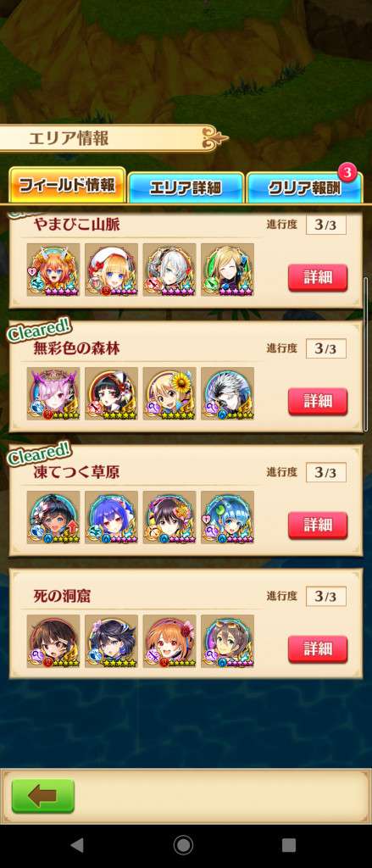Open 詳細 for 凍てつく草原
372x868 pixels.
[x=318, y=526]
